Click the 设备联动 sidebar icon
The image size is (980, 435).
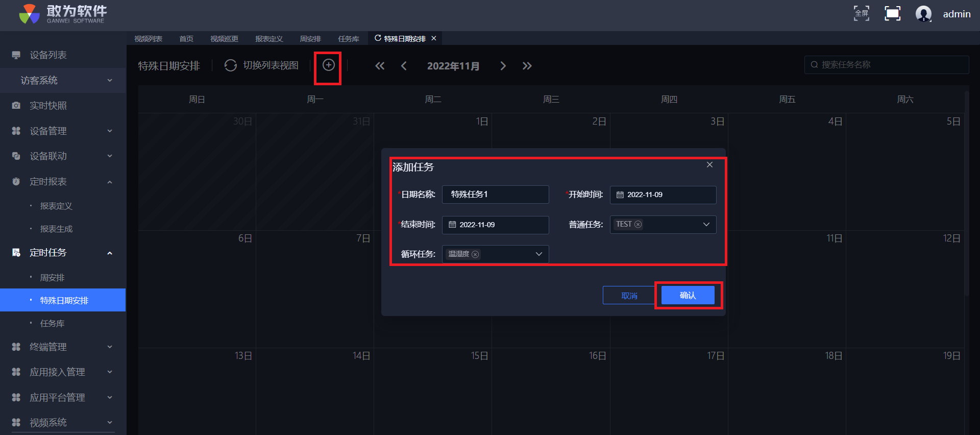tap(16, 156)
